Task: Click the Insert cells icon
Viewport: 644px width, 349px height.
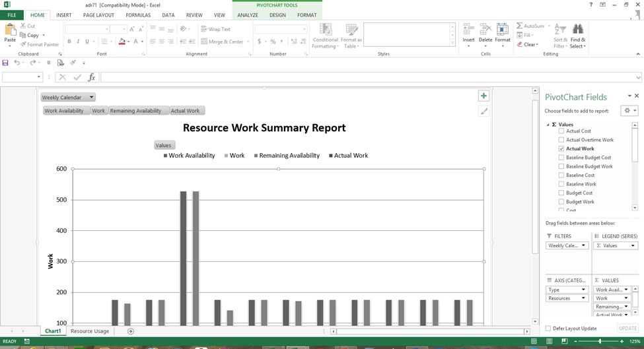Action: (468, 30)
